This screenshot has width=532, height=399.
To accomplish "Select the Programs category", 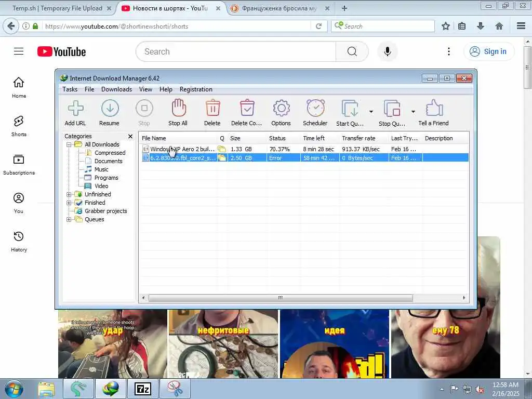I will point(106,178).
